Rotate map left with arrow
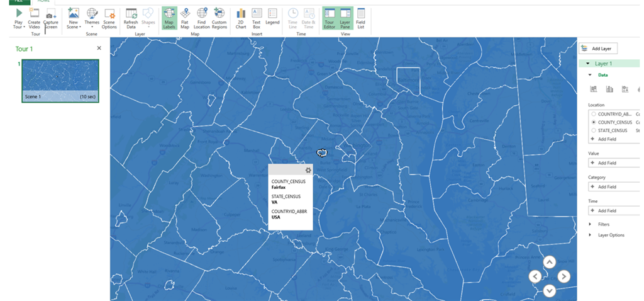 [535, 276]
